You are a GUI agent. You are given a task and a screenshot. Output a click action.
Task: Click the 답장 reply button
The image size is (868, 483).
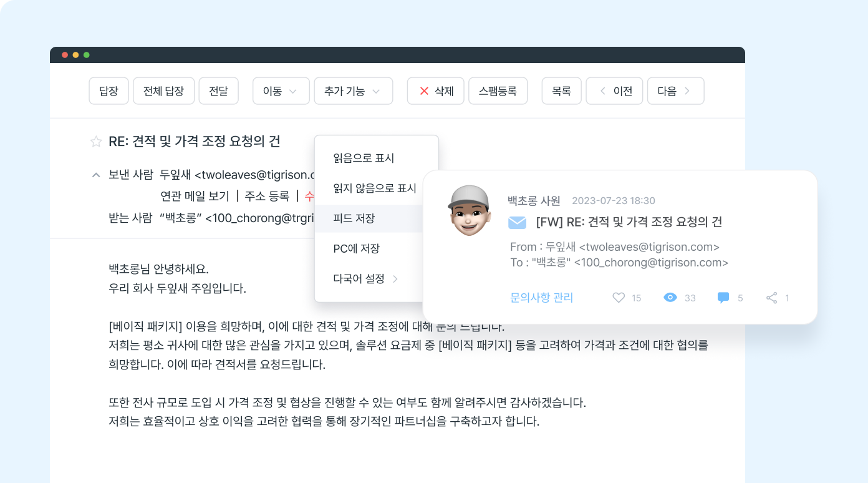pos(109,90)
